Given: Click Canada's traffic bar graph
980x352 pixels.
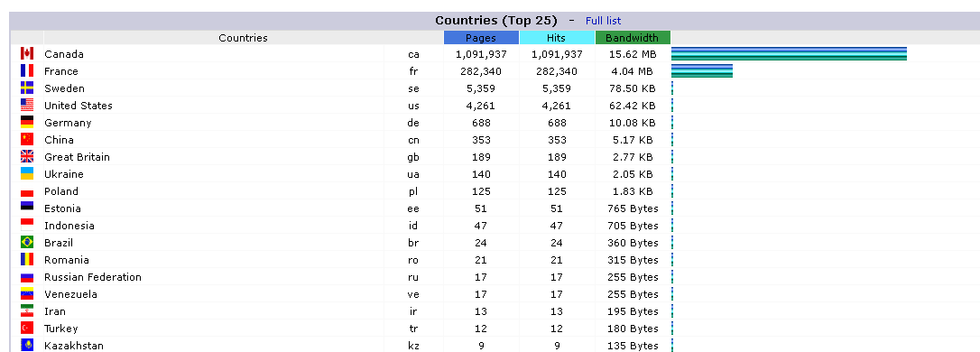Looking at the screenshot, I should click(789, 54).
